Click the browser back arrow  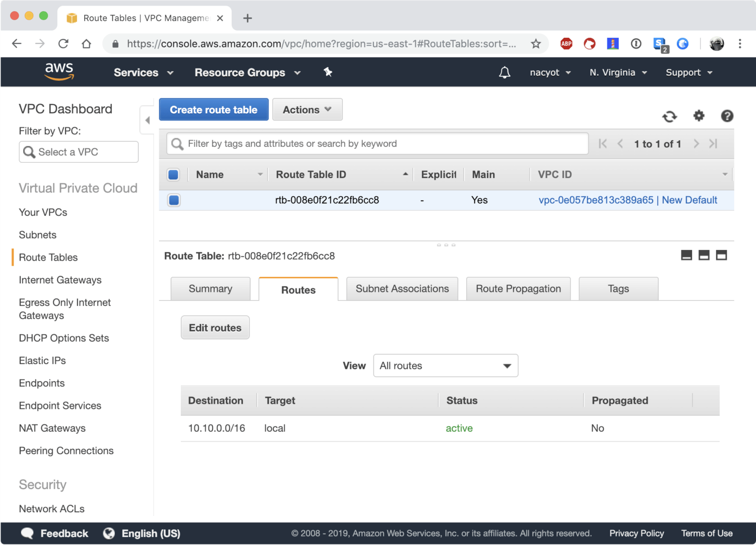tap(17, 44)
